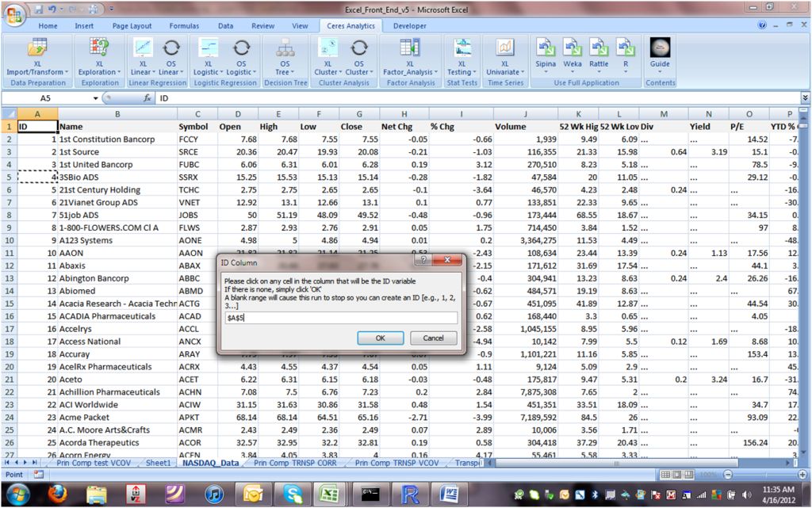Launch XL Linear regression
The width and height of the screenshot is (812, 508).
[143, 57]
